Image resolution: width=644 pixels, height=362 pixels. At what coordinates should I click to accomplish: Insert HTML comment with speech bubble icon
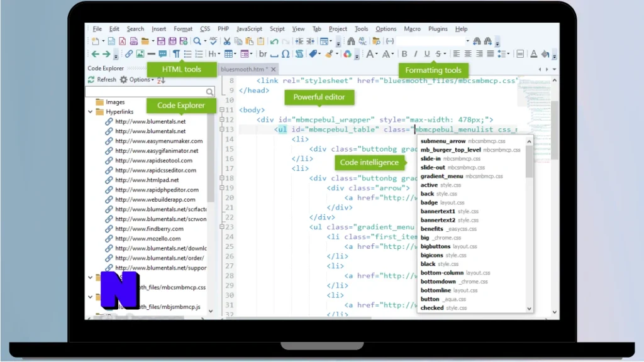click(163, 54)
